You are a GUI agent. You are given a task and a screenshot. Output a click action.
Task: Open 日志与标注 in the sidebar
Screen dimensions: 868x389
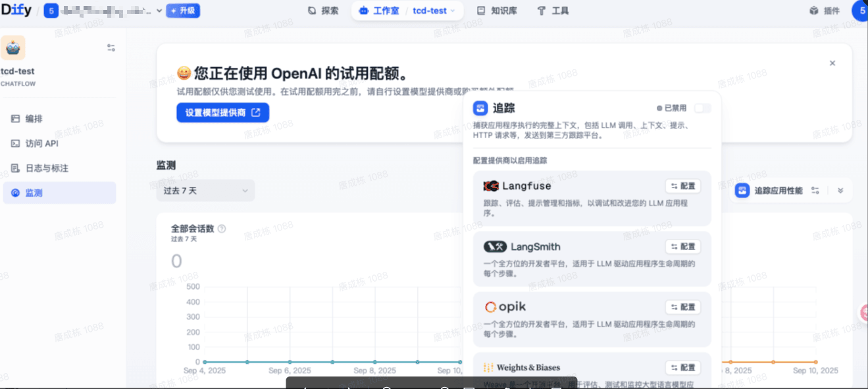(59, 169)
